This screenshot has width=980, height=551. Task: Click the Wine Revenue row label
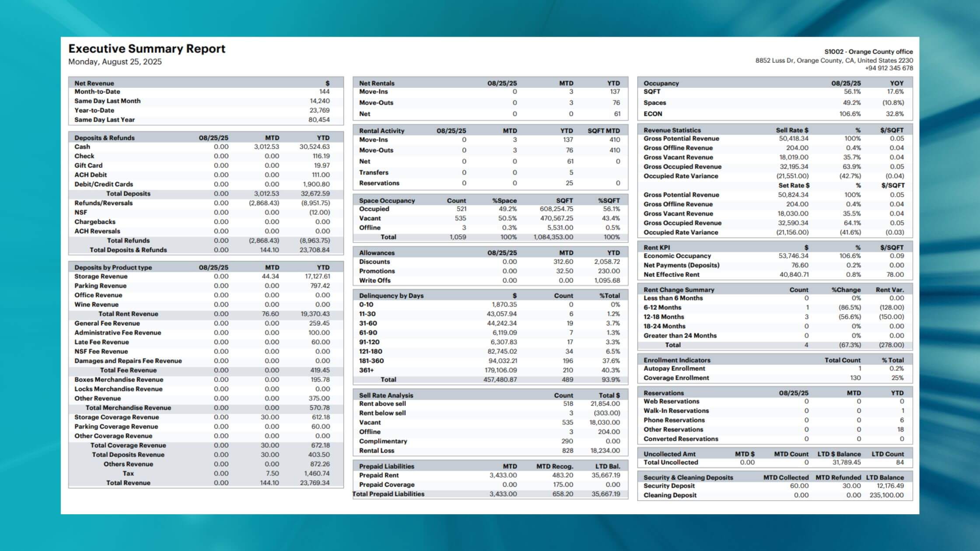[96, 304]
